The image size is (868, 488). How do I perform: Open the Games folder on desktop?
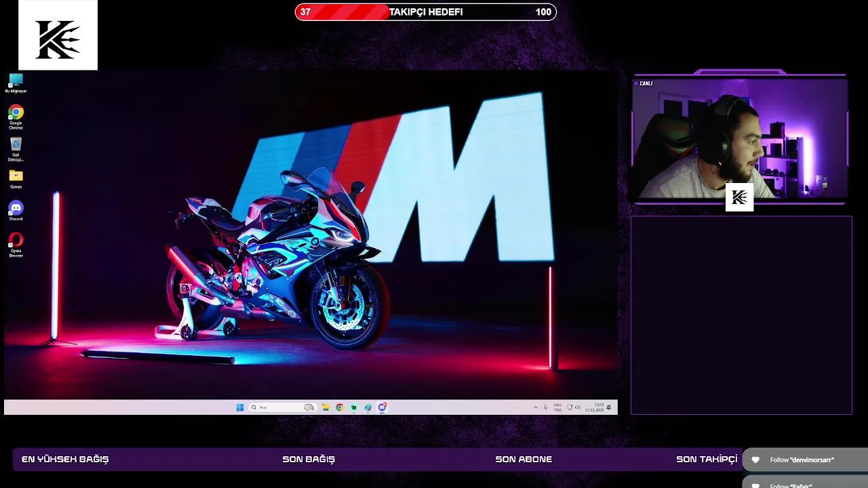[16, 179]
